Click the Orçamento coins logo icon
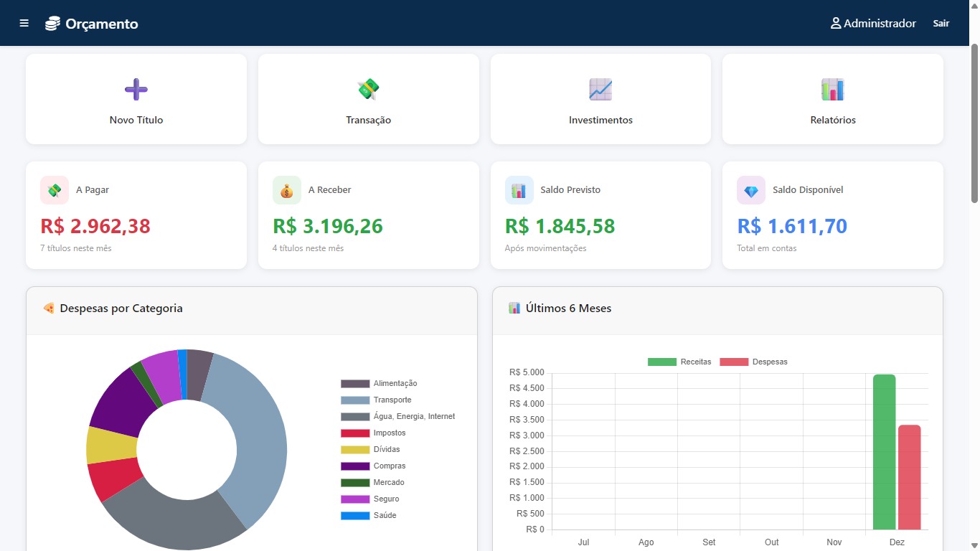The height and width of the screenshot is (551, 980). click(52, 24)
